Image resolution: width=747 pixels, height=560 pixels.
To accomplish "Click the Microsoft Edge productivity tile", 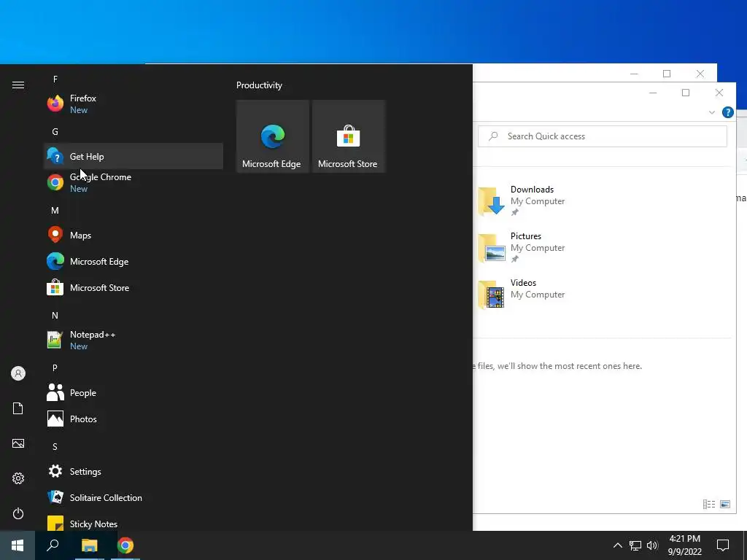I will click(x=273, y=136).
